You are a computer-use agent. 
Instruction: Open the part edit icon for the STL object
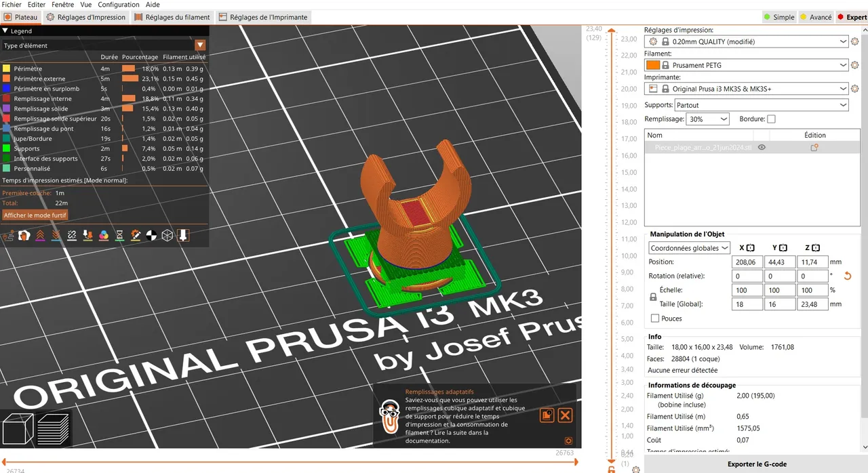pos(814,147)
